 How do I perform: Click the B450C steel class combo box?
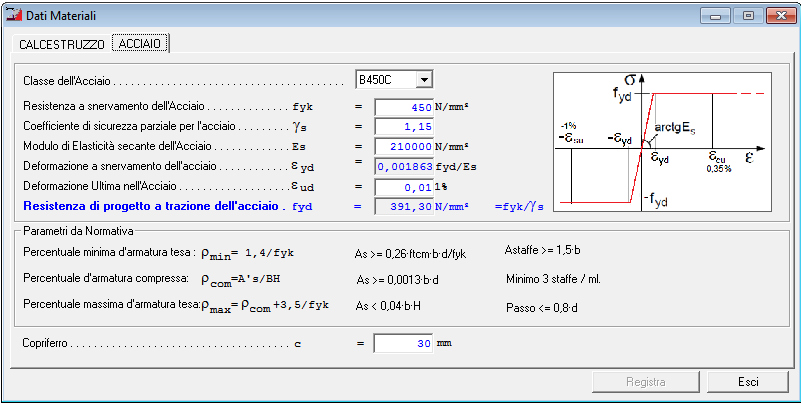394,80
